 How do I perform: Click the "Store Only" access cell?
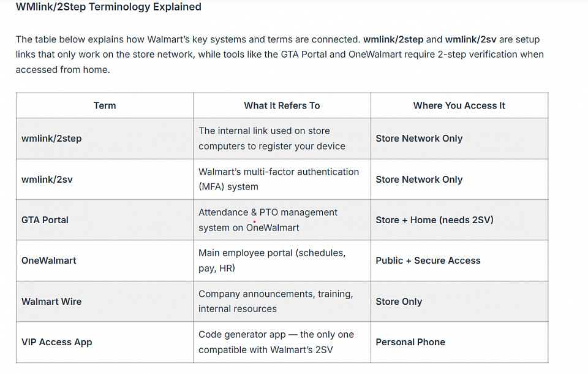[x=399, y=302]
